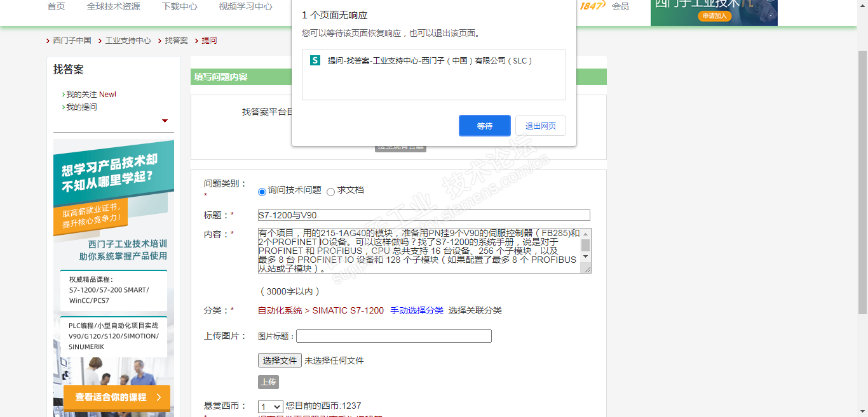Click 自动化系统 > SIMATIC S7-1200 category text
This screenshot has height=417, width=868.
[321, 310]
